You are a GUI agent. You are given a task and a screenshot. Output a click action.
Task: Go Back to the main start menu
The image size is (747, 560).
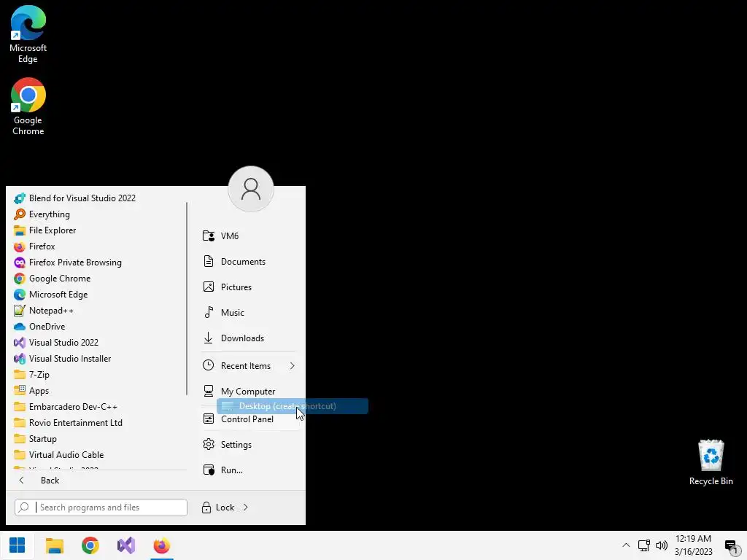coord(39,481)
